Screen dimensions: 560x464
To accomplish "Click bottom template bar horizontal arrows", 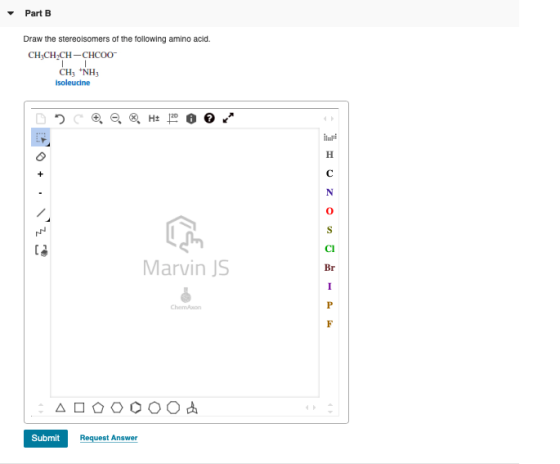I will [311, 408].
